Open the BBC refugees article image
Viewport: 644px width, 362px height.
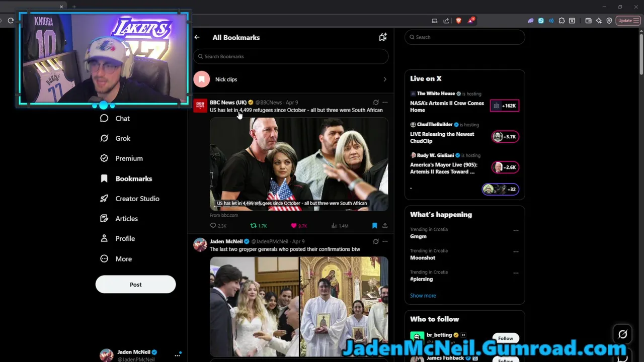[299, 164]
